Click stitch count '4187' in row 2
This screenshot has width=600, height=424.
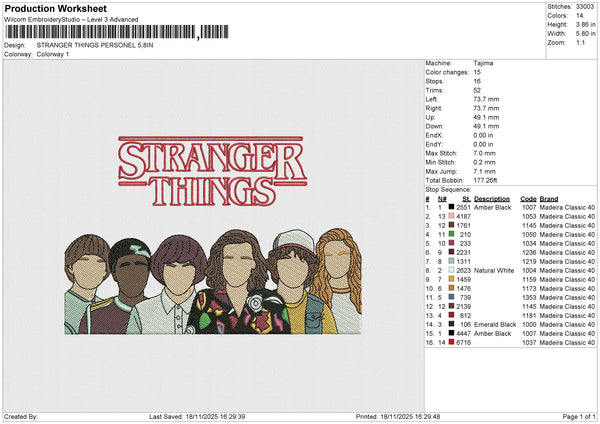click(463, 216)
